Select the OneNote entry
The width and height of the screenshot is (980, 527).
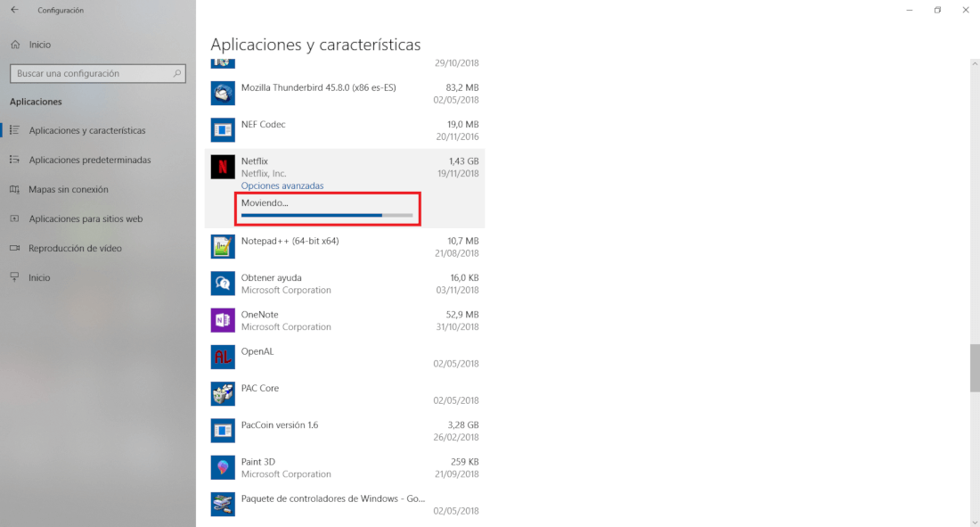click(345, 320)
